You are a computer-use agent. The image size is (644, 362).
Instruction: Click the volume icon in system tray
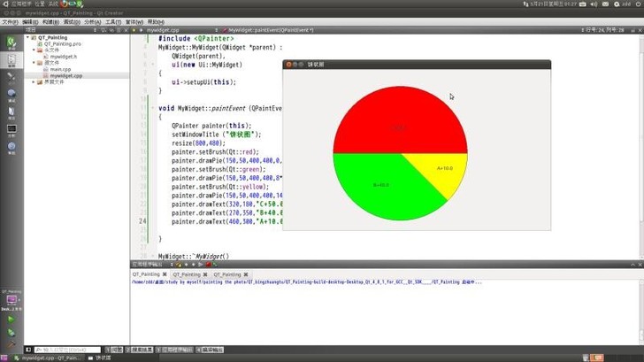click(x=594, y=4)
